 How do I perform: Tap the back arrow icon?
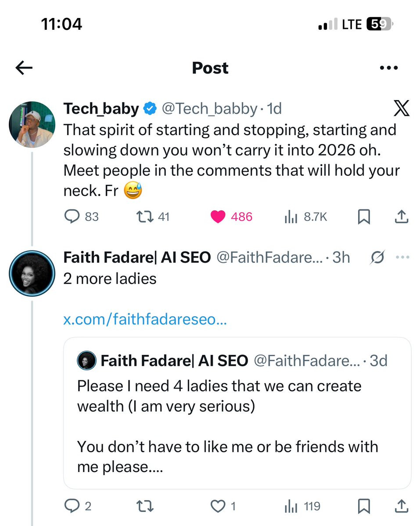[24, 68]
